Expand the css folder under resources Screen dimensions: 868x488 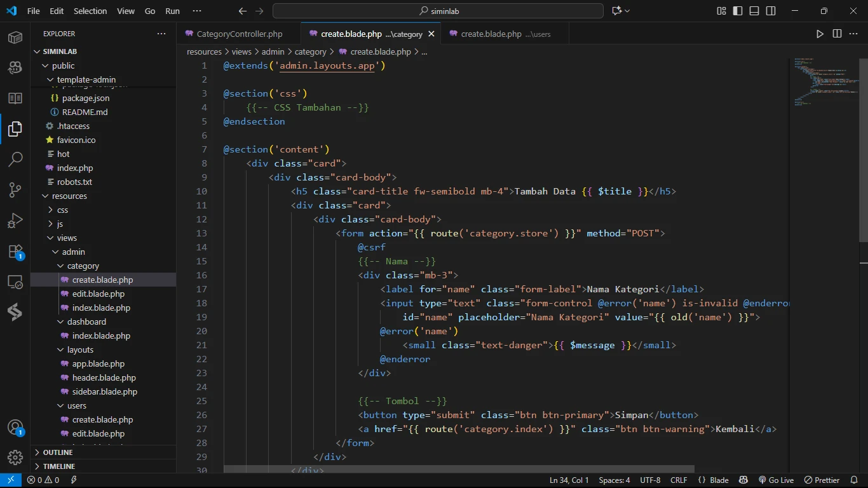[x=62, y=210]
